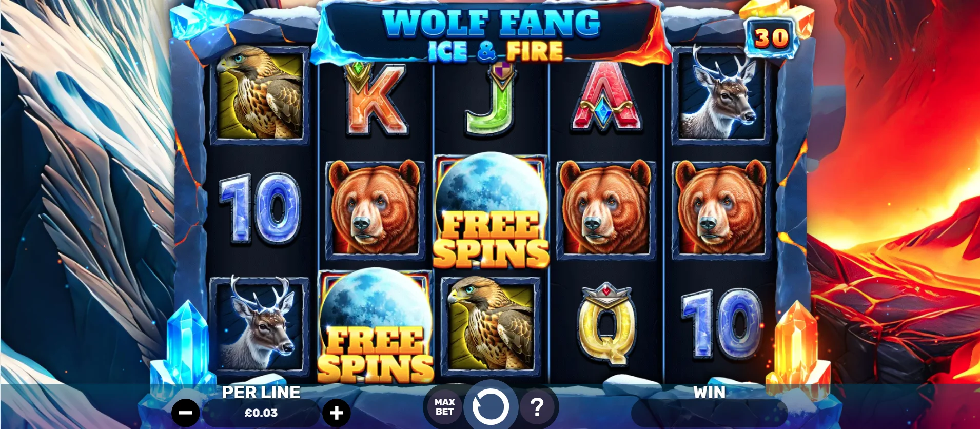Click the bear symbol in second reel

(x=375, y=209)
